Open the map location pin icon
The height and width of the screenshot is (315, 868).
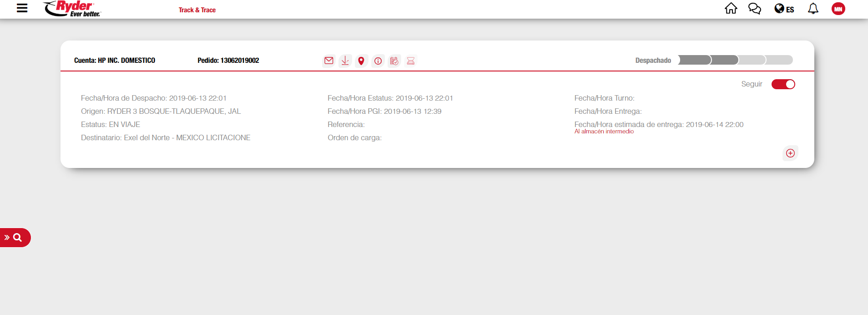[361, 61]
